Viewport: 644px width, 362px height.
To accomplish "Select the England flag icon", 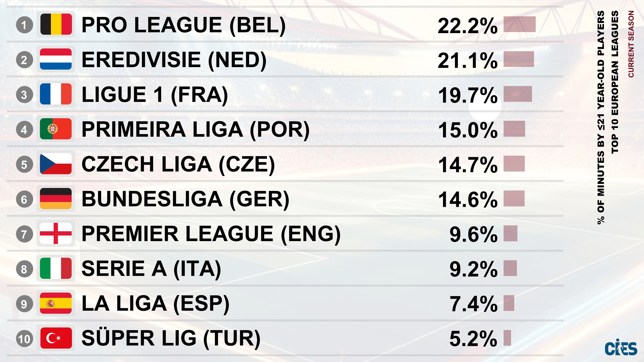I will [x=56, y=234].
